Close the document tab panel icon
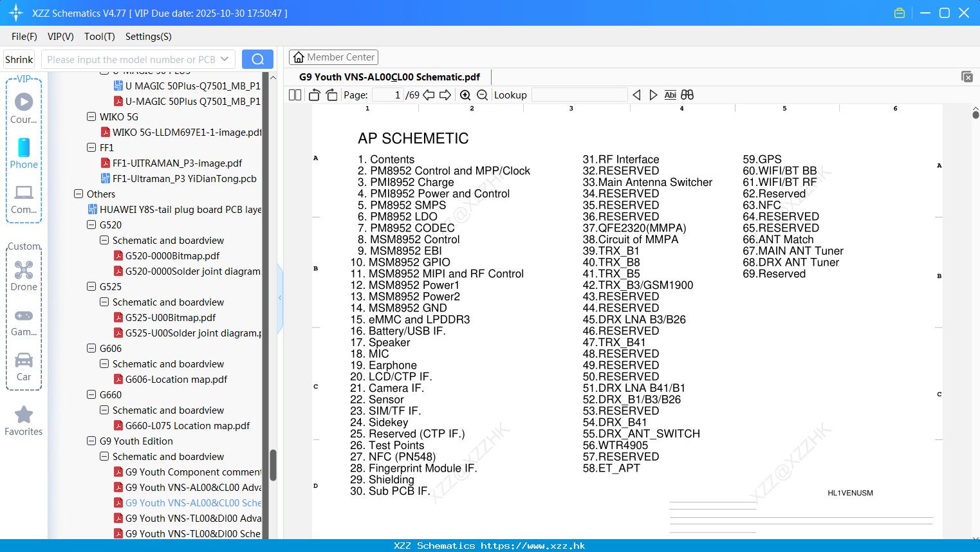This screenshot has height=552, width=980. pyautogui.click(x=967, y=77)
